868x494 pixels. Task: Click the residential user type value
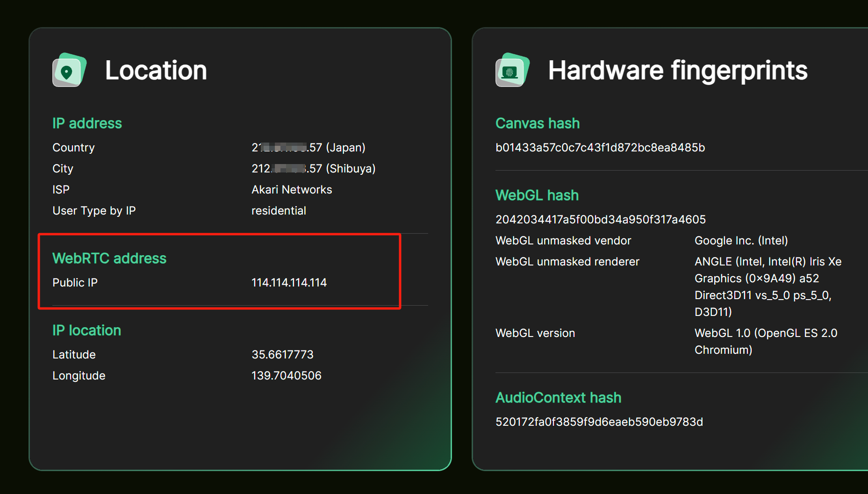[x=279, y=211]
